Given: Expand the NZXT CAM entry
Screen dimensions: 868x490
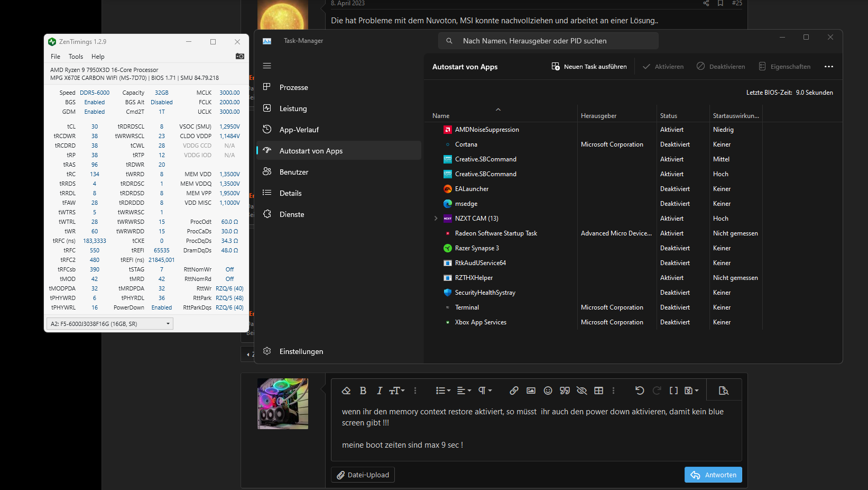Looking at the screenshot, I should coord(435,218).
